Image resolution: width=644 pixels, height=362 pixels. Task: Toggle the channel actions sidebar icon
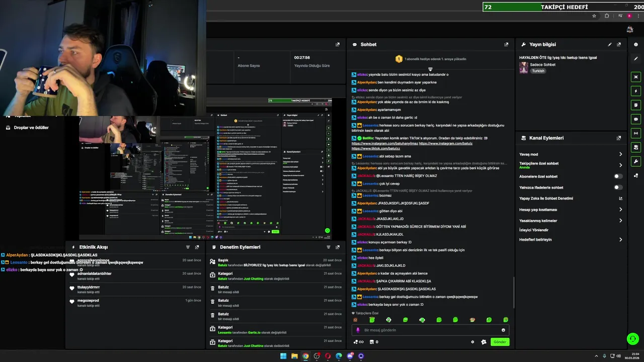click(636, 147)
